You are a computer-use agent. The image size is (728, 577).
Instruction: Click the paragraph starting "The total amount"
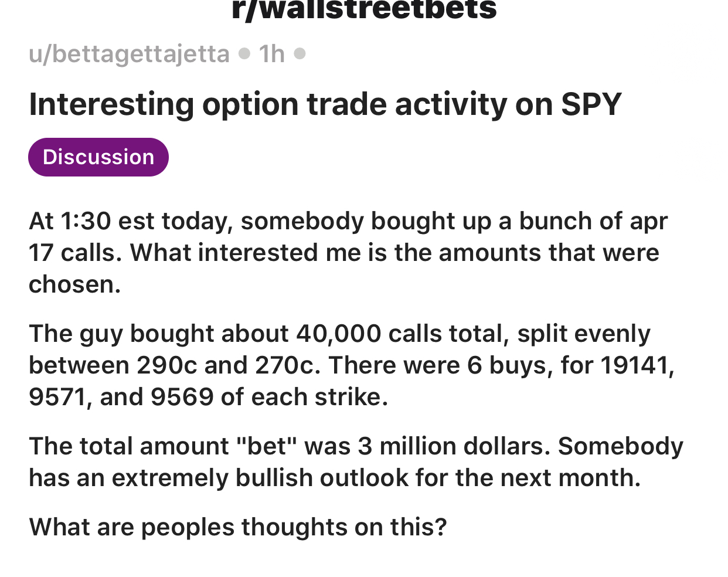(x=356, y=462)
